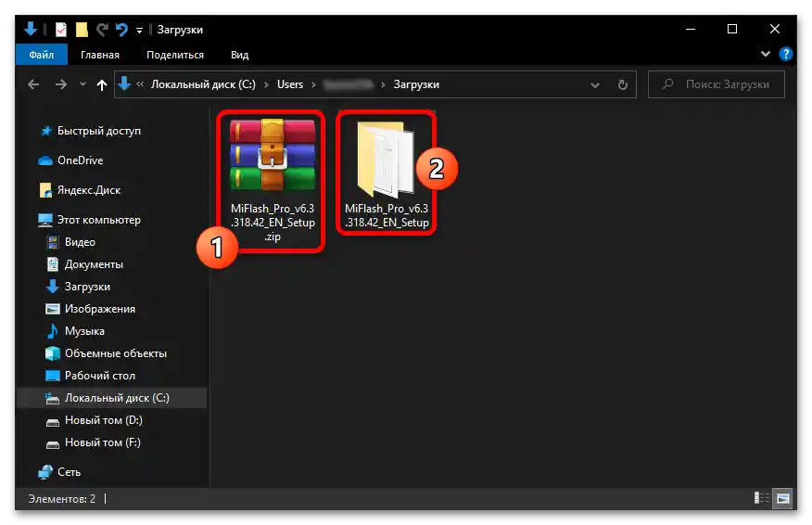This screenshot has width=812, height=525.
Task: Go up one folder level
Action: (x=102, y=84)
